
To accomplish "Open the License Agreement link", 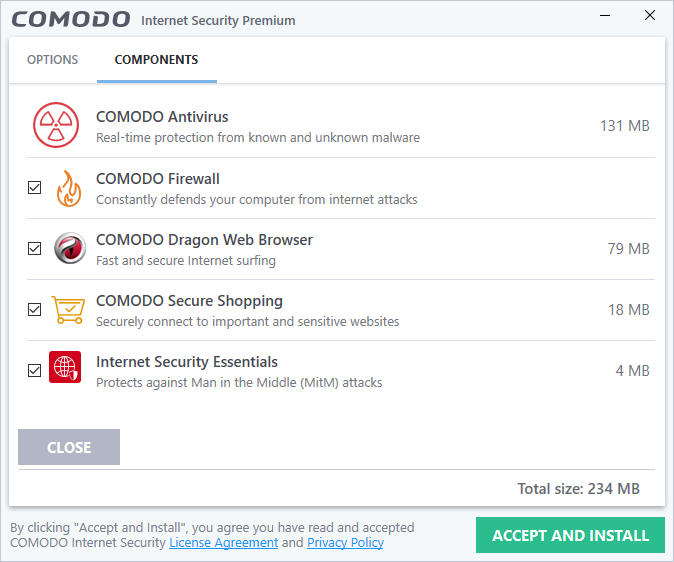I will (x=224, y=543).
